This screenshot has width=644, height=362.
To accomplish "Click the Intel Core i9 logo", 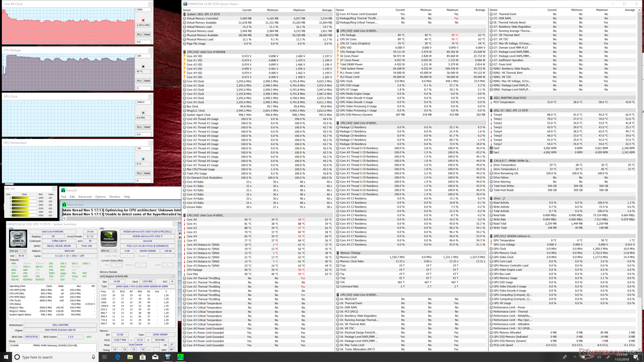I will click(x=18, y=239).
